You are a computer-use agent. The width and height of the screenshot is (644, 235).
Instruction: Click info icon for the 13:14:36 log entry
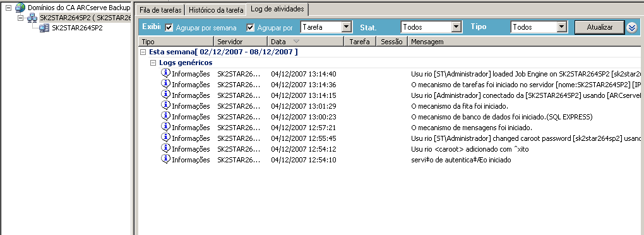point(165,84)
